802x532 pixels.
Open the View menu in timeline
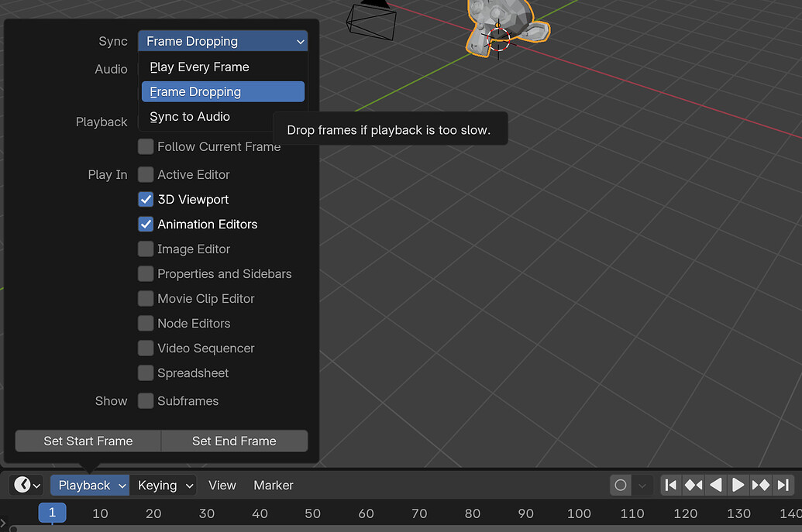tap(222, 485)
